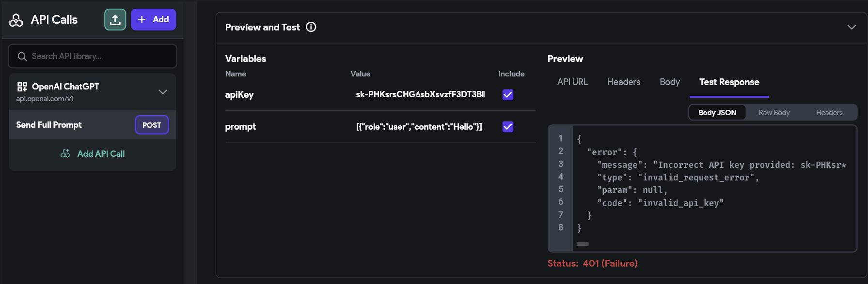The image size is (868, 284).
Task: Click the upload/import API icon button
Action: [x=115, y=20]
